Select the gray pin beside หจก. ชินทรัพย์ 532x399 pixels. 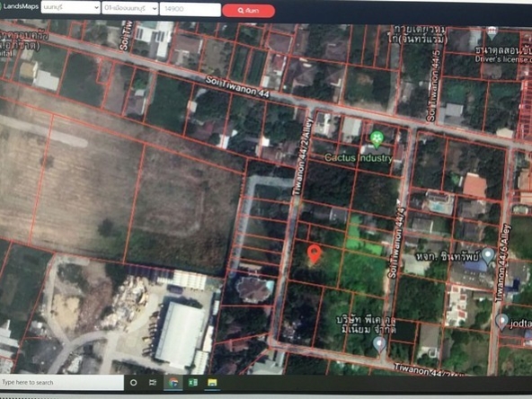pyautogui.click(x=488, y=255)
